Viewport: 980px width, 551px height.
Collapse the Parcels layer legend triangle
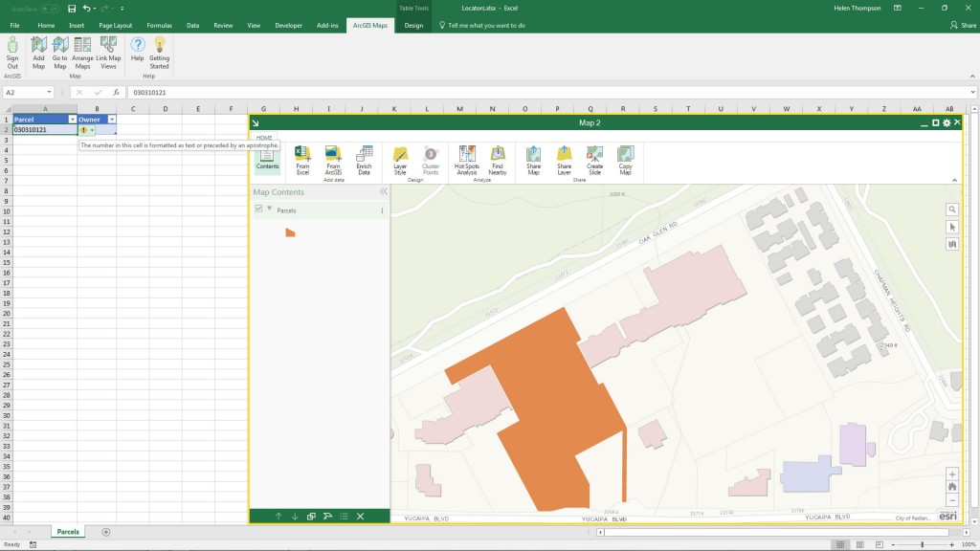[269, 209]
